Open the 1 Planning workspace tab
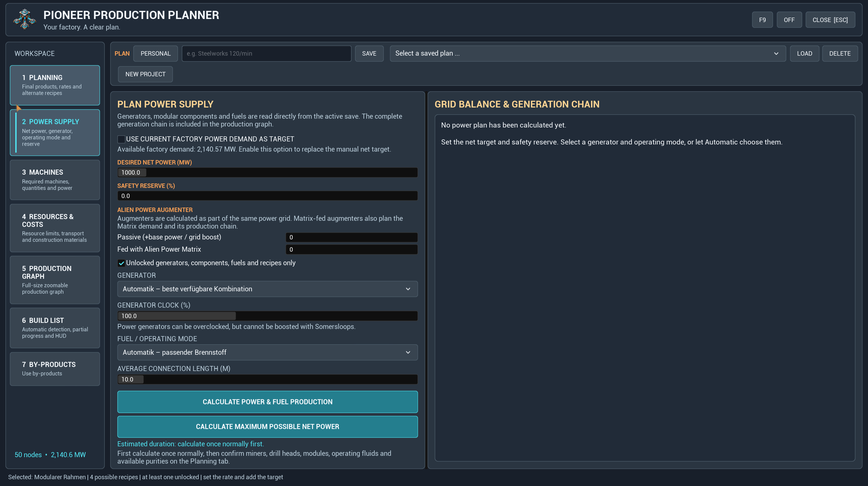The width and height of the screenshot is (868, 486). point(55,85)
